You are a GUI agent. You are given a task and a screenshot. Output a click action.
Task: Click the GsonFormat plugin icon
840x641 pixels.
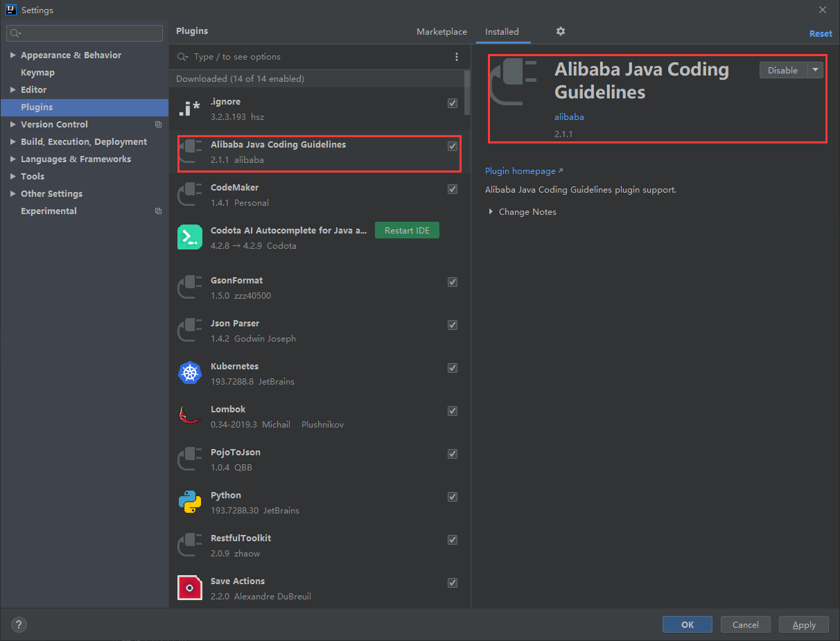[189, 288]
